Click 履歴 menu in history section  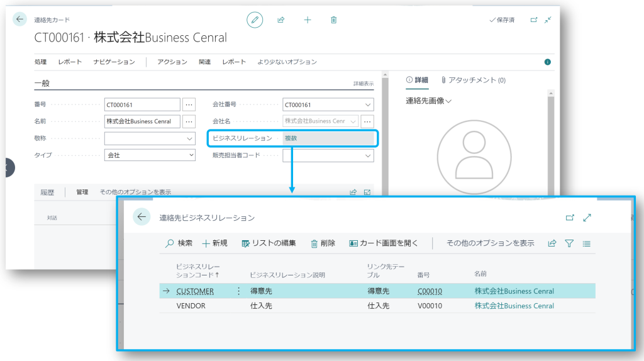pyautogui.click(x=47, y=192)
